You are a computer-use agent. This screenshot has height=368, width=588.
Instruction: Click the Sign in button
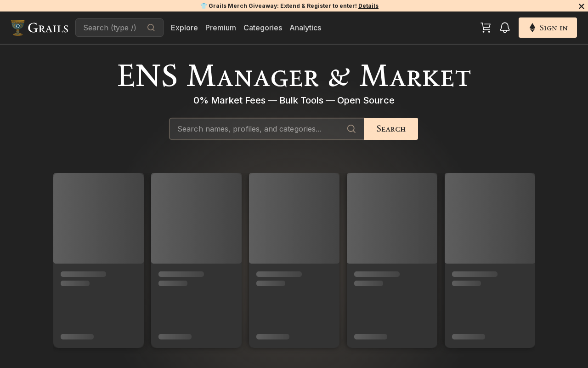(548, 28)
